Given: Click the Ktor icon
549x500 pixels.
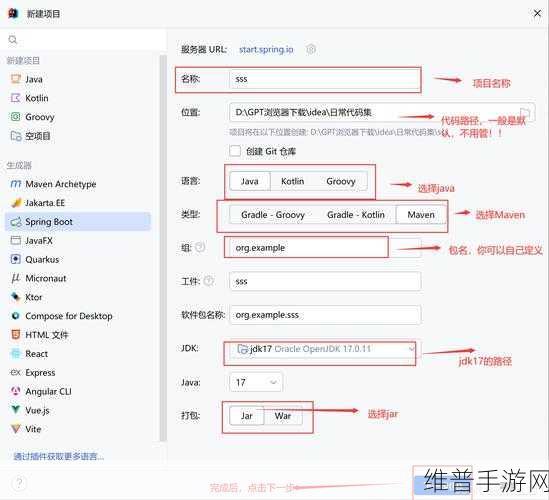Looking at the screenshot, I should pyautogui.click(x=15, y=297).
